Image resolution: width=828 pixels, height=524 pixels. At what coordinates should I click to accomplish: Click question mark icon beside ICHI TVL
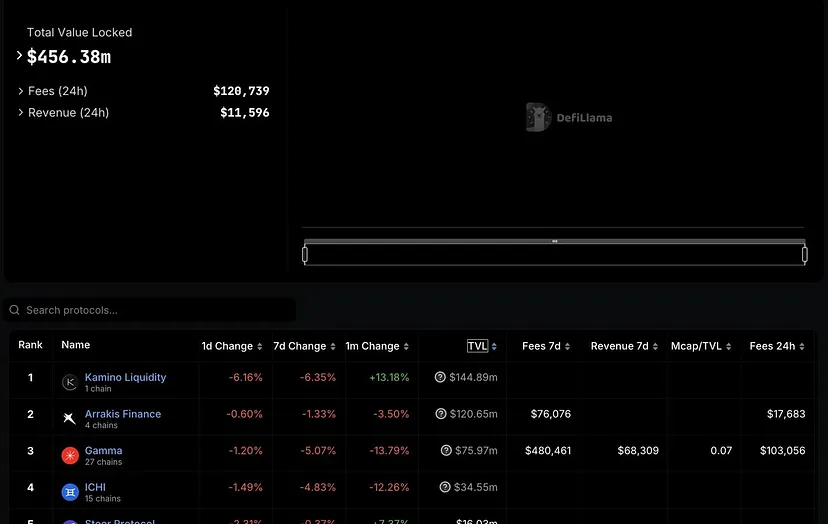(x=446, y=488)
